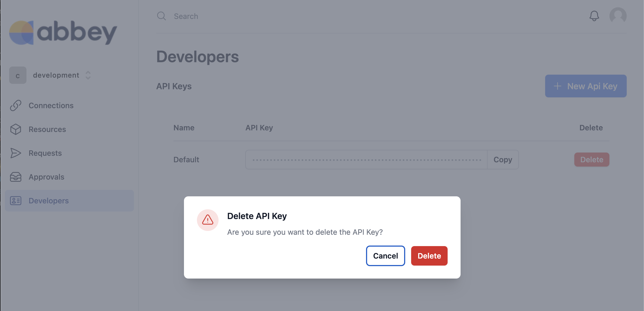Click the Connections link icon
The image size is (644, 311).
[16, 105]
